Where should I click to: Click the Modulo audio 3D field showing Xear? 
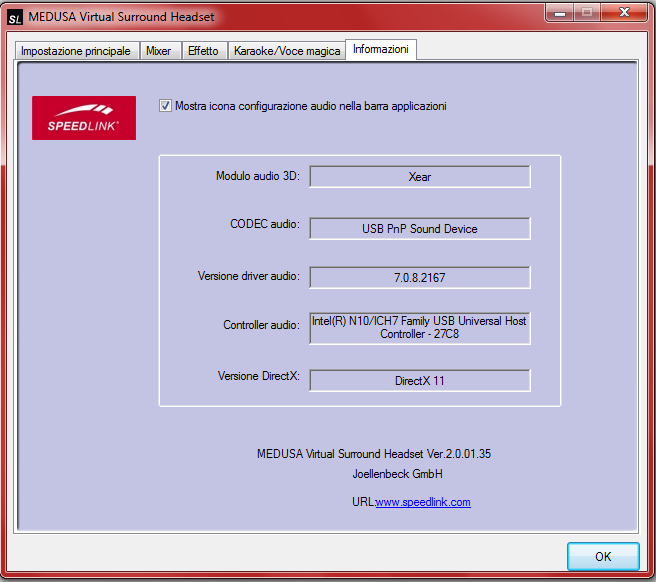420,177
